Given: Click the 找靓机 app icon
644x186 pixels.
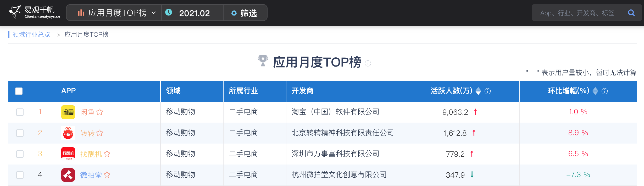Looking at the screenshot, I should (68, 154).
